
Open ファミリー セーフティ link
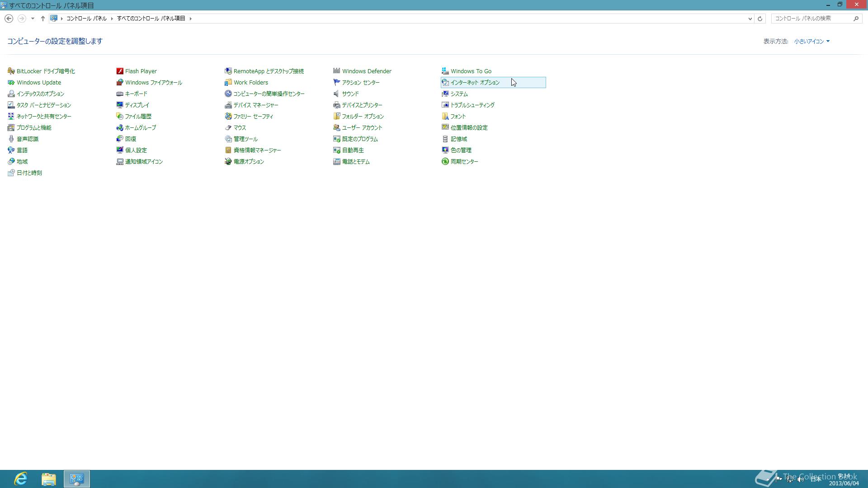[254, 116]
